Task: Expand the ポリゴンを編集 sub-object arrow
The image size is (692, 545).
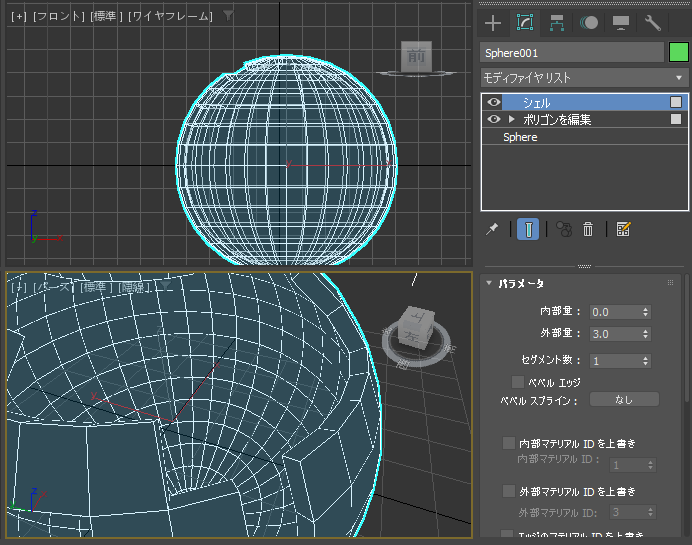Action: click(511, 119)
